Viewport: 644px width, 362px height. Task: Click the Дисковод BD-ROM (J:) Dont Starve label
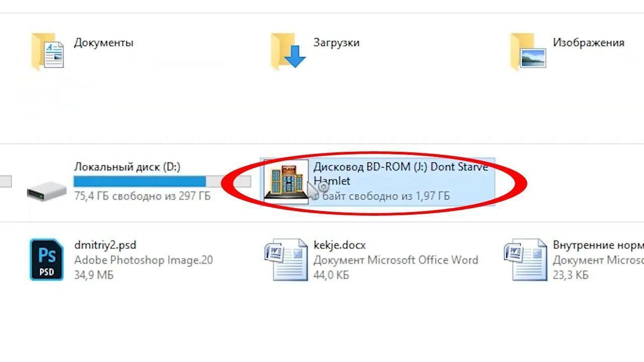(401, 167)
